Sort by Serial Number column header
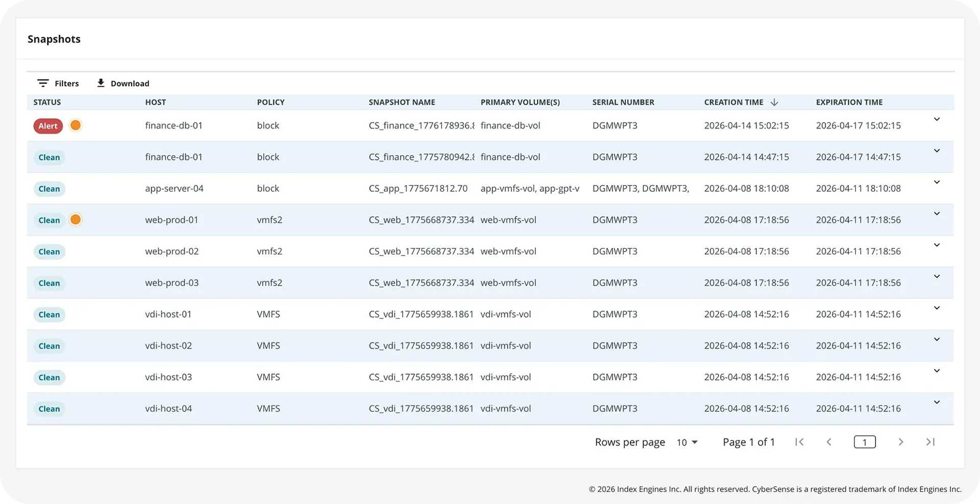 623,102
